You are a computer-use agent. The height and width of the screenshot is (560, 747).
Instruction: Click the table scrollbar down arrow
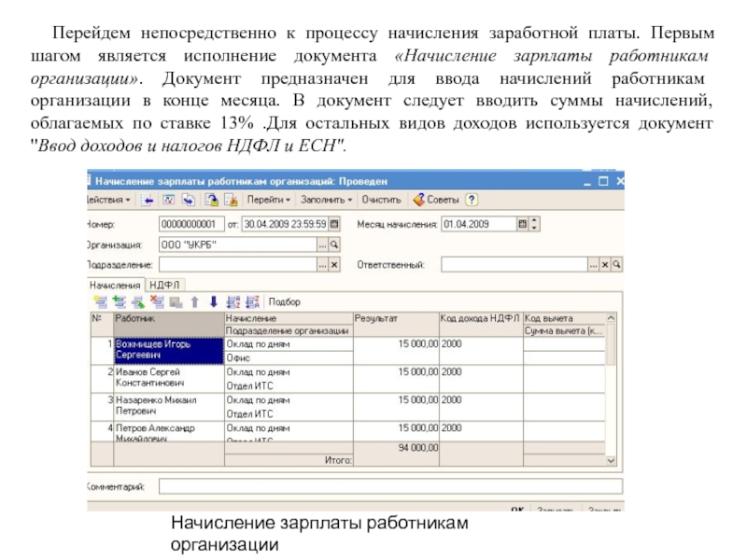click(611, 460)
